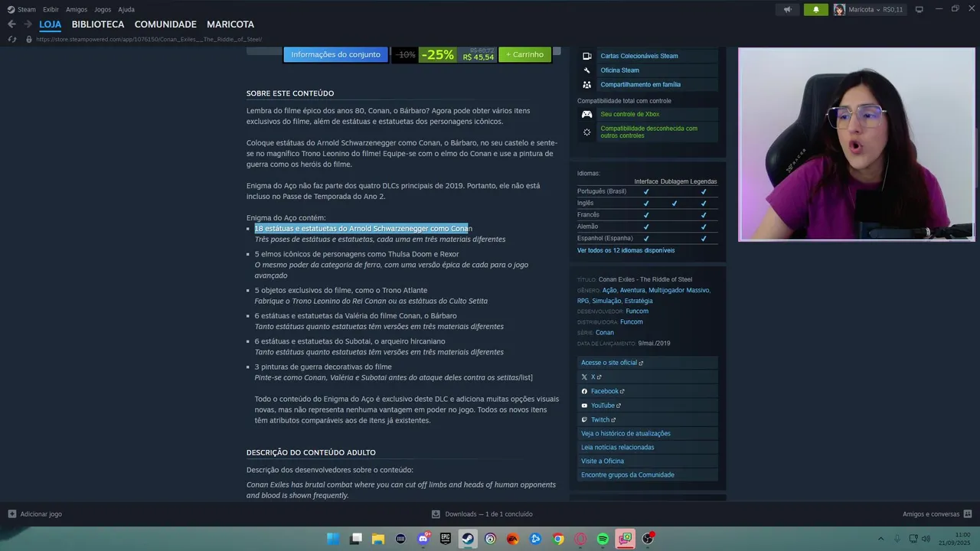Click the Multijogador Massivo genre link

(678, 290)
